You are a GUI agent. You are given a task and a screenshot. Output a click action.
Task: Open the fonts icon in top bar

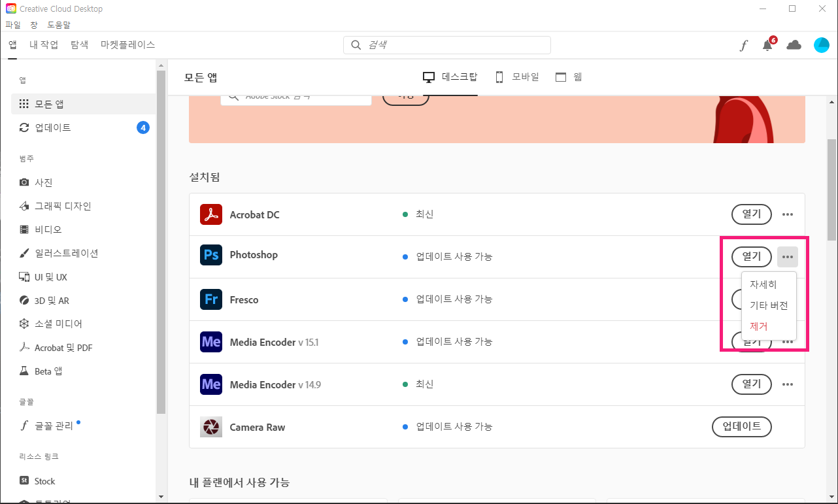point(744,45)
